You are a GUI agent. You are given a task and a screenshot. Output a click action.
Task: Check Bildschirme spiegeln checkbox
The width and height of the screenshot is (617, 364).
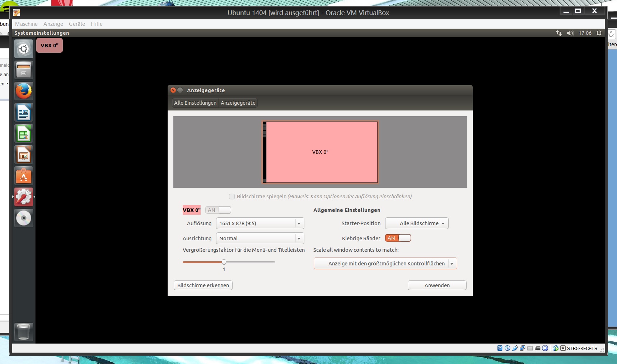232,197
